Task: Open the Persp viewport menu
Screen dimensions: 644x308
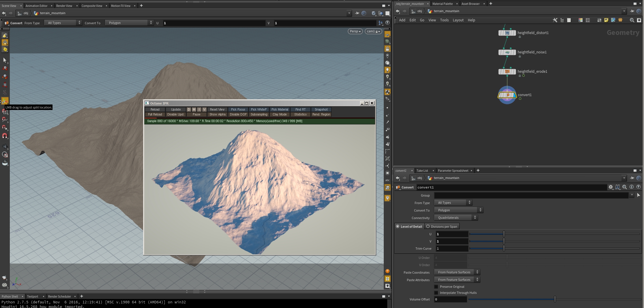Action: (x=355, y=31)
